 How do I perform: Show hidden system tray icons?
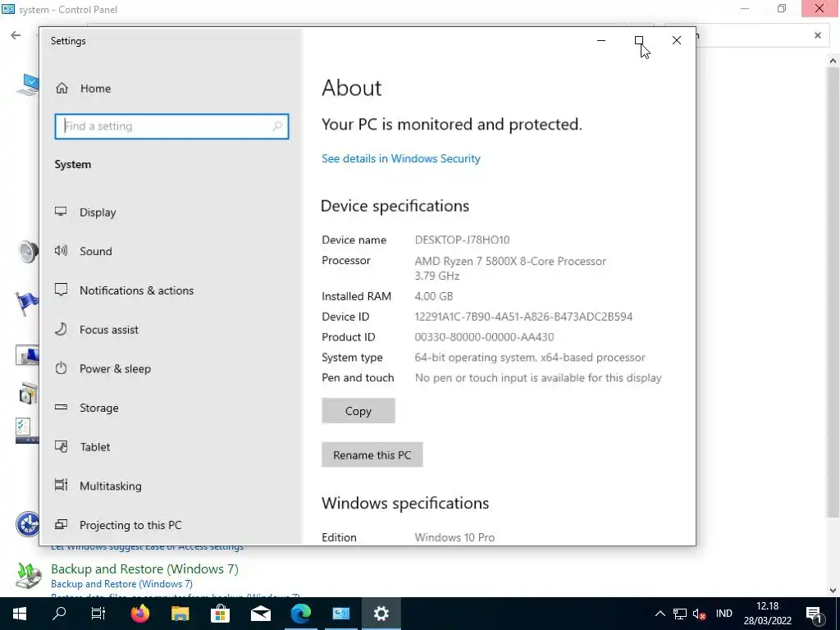click(x=660, y=614)
